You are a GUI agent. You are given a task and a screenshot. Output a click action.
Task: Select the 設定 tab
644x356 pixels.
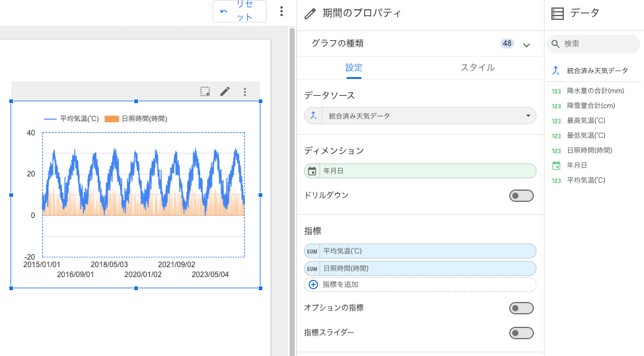tap(354, 68)
